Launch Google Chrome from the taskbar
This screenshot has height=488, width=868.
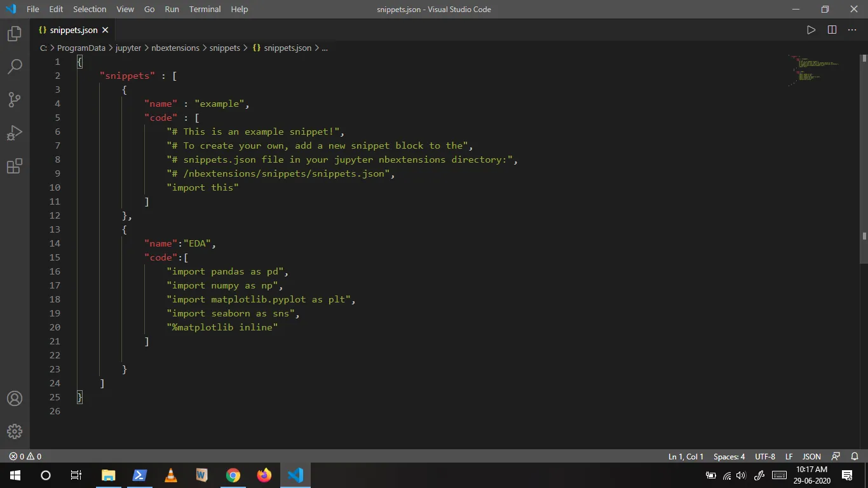pos(233,475)
